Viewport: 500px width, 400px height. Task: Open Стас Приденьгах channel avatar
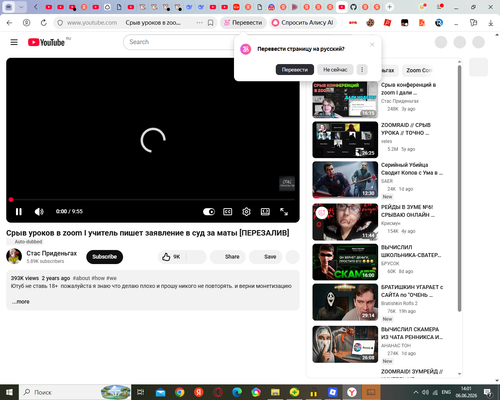click(14, 256)
